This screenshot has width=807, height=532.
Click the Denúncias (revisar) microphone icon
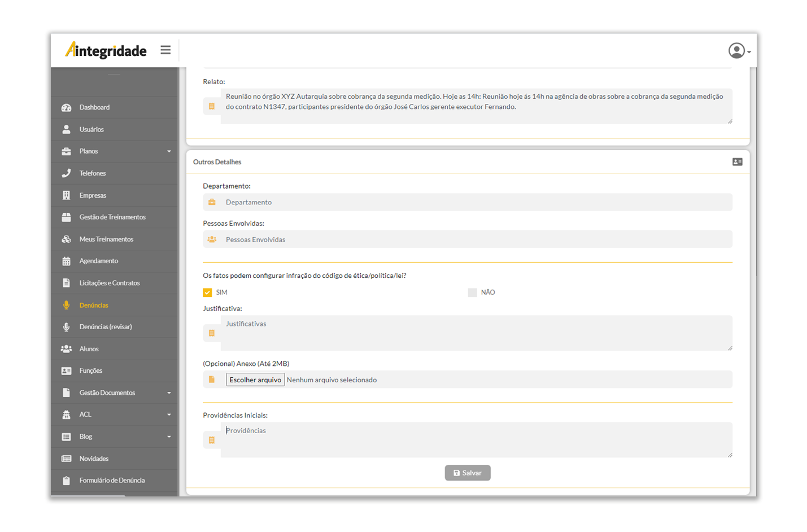[x=66, y=327]
